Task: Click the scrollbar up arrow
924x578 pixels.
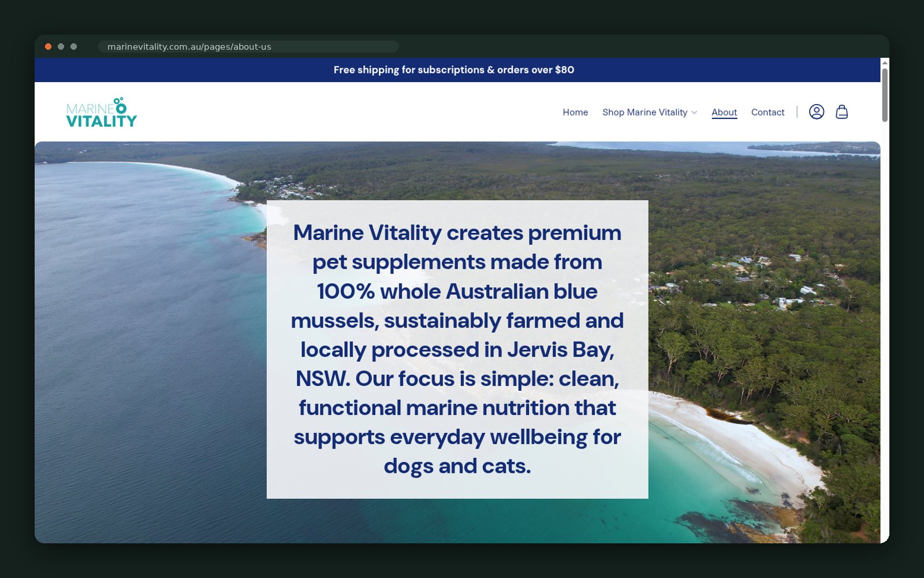Action: point(885,62)
